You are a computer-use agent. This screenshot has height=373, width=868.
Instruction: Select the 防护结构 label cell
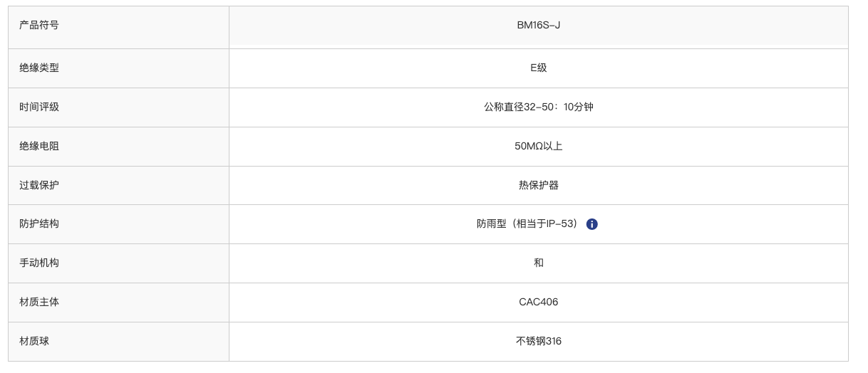coord(118,224)
